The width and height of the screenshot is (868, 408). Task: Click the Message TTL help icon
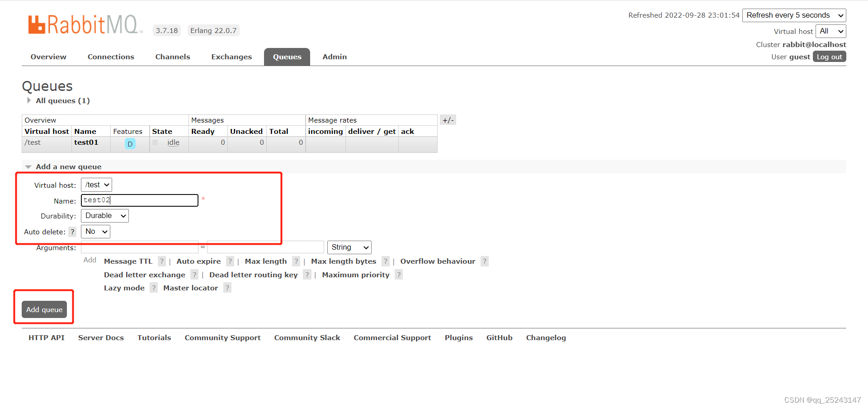162,261
